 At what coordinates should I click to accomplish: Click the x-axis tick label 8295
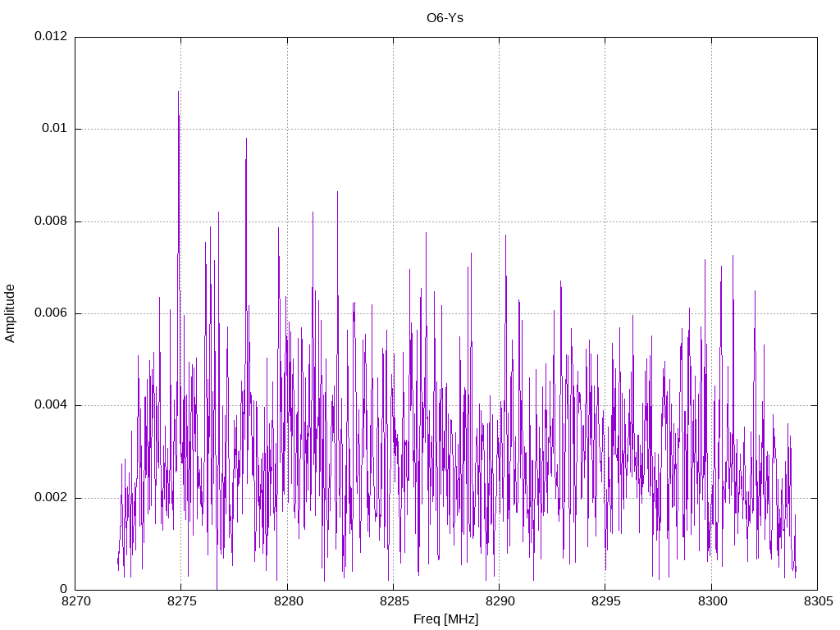[606, 601]
